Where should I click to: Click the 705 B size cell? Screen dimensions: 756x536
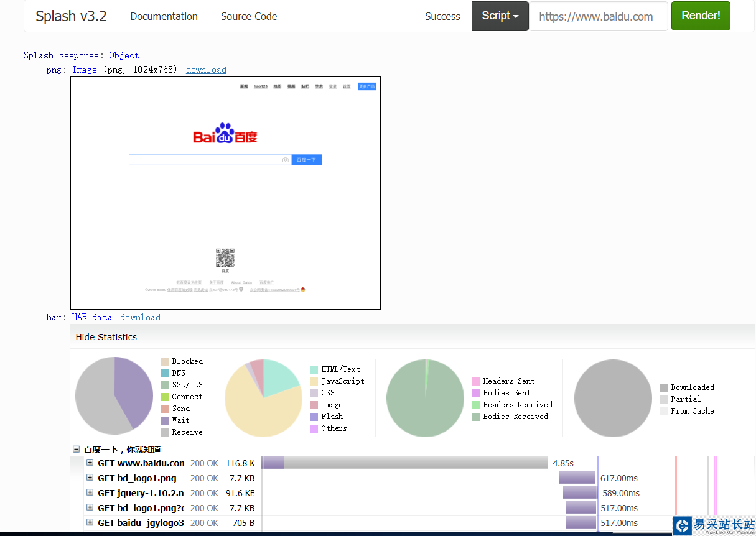tap(243, 523)
